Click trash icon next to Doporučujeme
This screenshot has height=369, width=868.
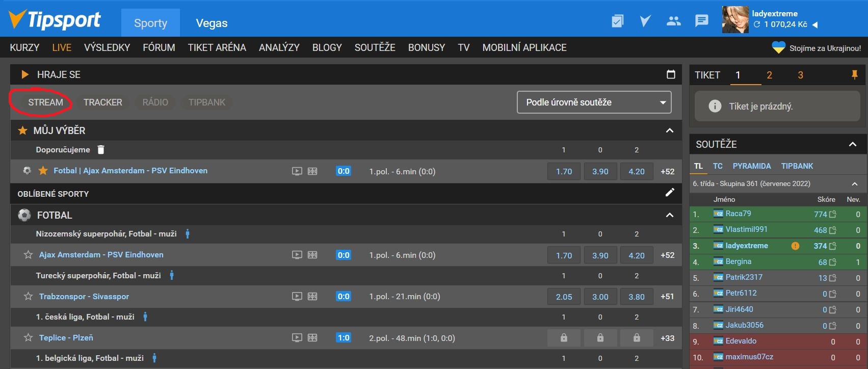(x=101, y=149)
